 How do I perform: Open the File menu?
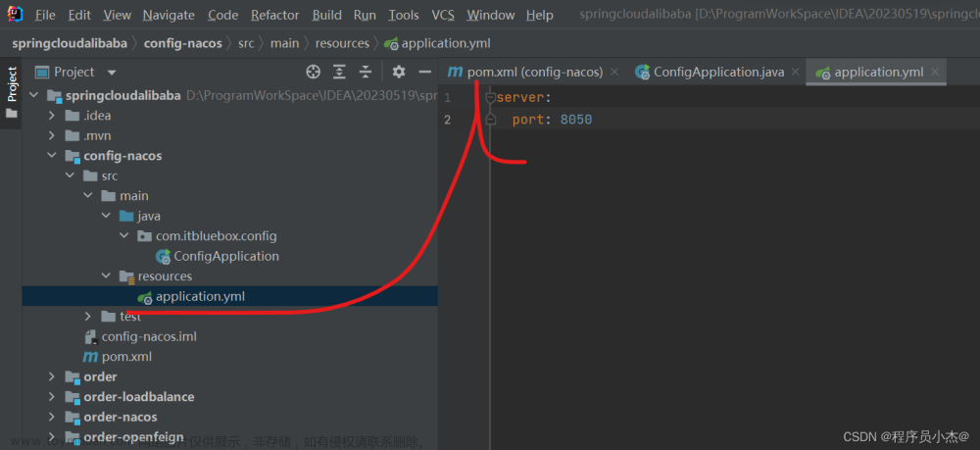coord(45,15)
